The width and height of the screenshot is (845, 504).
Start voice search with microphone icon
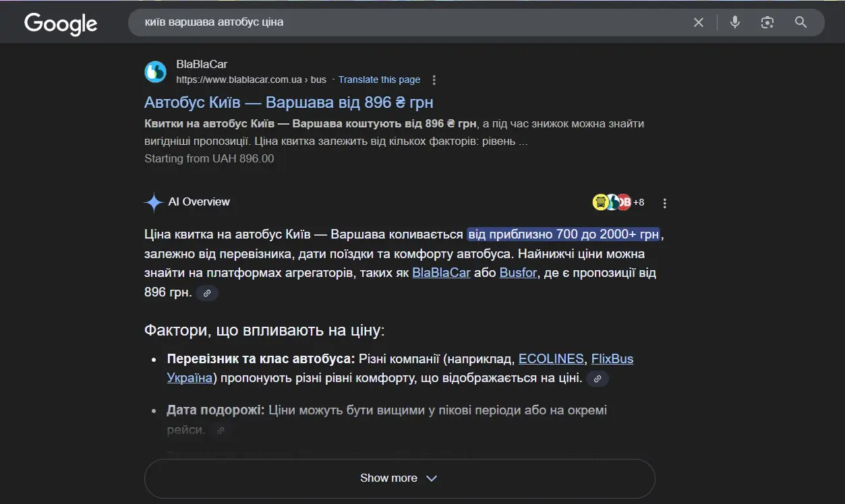coord(735,22)
